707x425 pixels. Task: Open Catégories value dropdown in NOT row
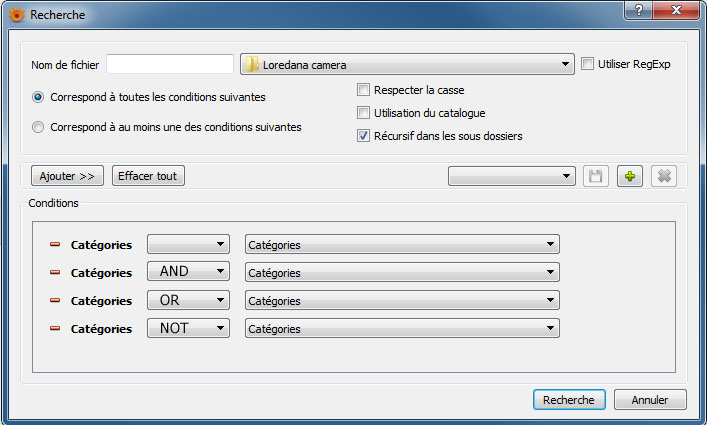click(401, 328)
